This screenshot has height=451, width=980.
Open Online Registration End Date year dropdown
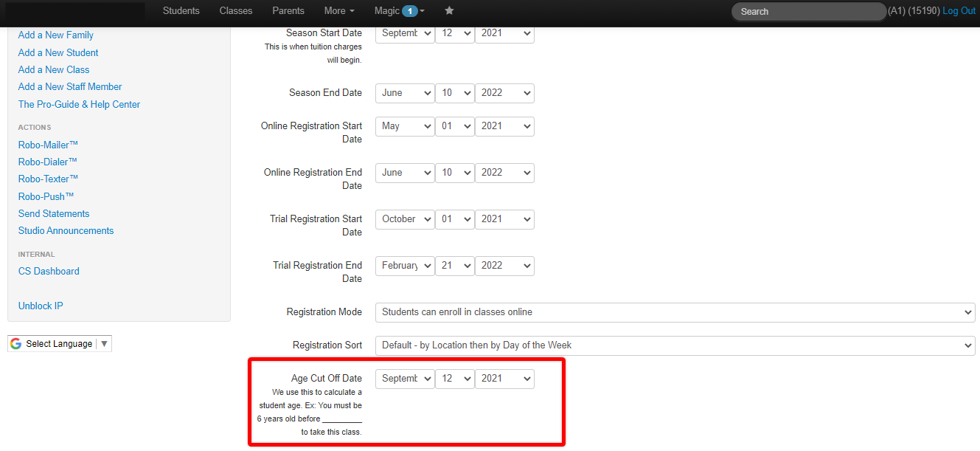point(504,173)
